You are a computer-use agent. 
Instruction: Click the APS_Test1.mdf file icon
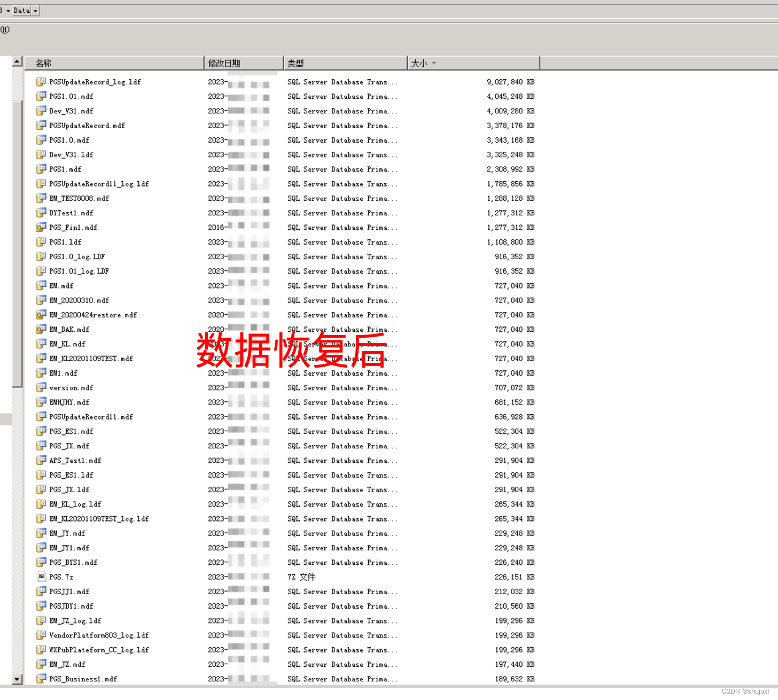[x=41, y=460]
